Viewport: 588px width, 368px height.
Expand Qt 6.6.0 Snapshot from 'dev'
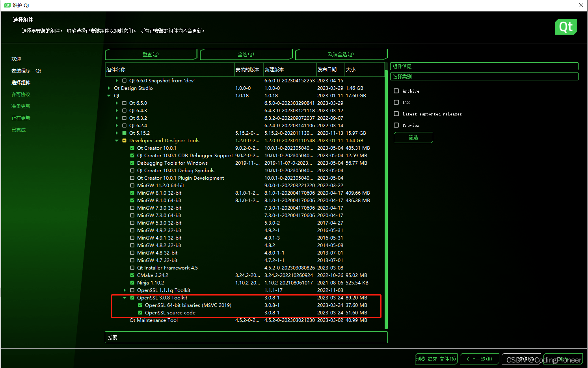[117, 81]
